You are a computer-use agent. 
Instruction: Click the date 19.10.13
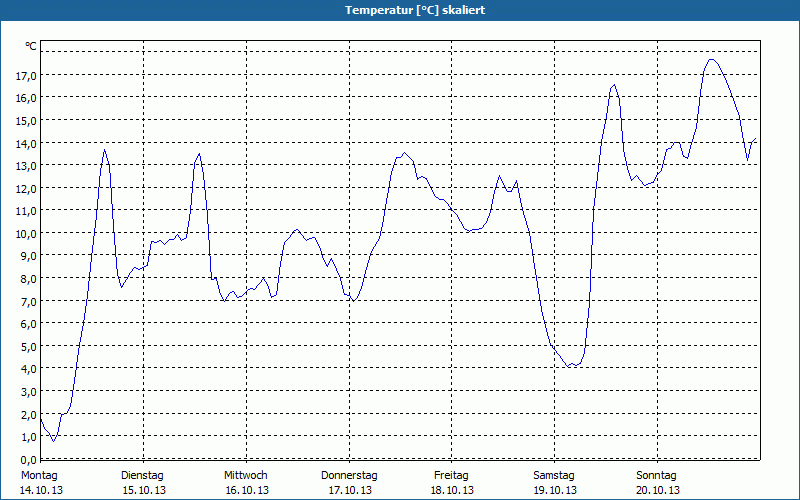tap(555, 490)
